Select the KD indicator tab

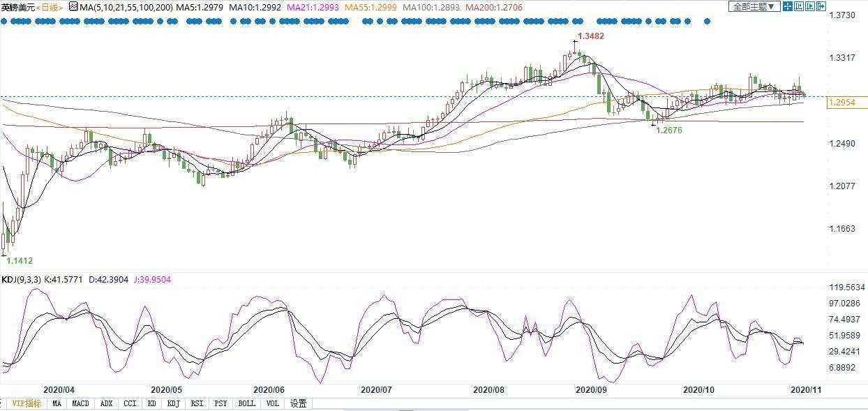tap(151, 403)
